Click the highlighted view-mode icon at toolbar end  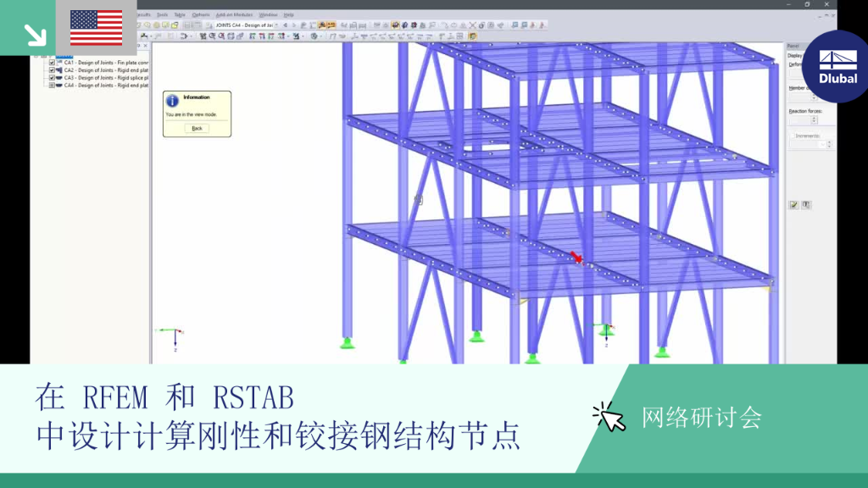pyautogui.click(x=473, y=36)
